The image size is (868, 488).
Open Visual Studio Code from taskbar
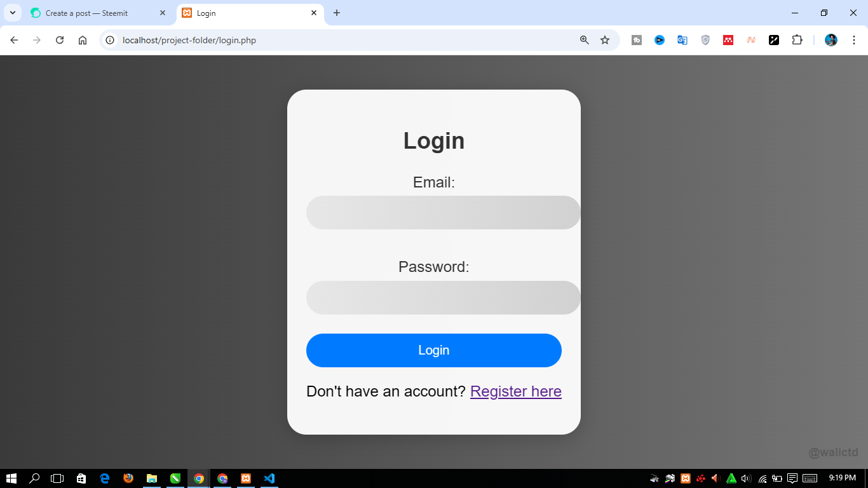[x=269, y=478]
